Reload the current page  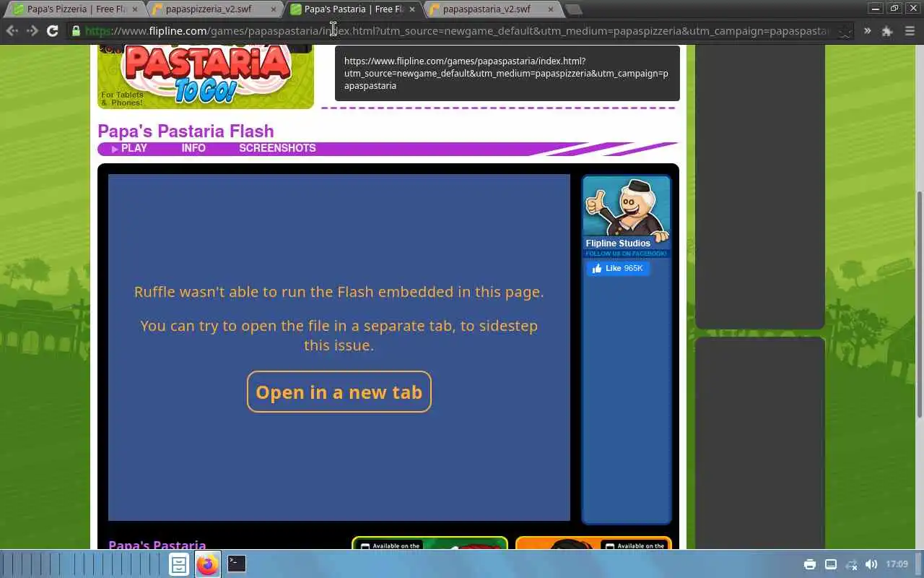click(x=52, y=31)
